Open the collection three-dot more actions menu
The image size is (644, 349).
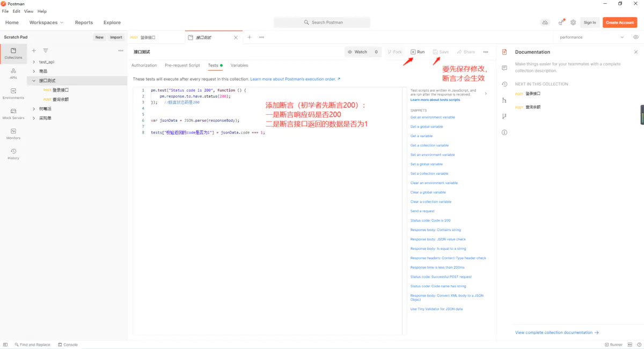(486, 52)
